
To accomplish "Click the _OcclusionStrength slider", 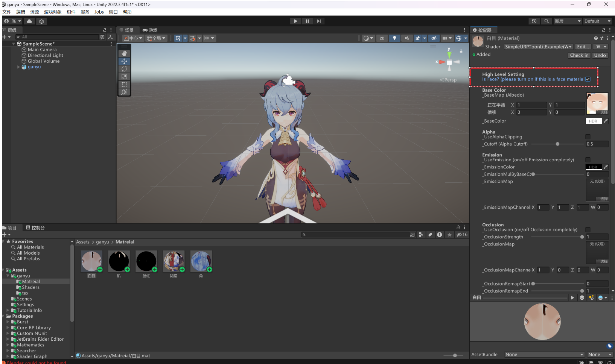I will point(557,237).
